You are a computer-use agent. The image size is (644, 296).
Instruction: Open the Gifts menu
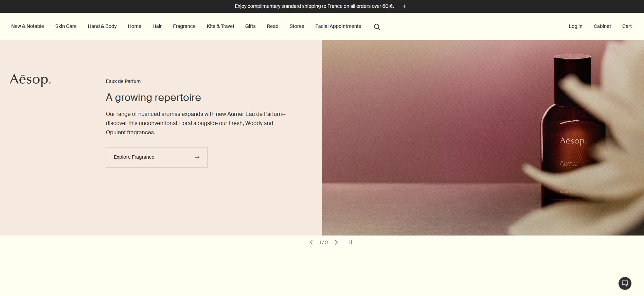tap(250, 26)
